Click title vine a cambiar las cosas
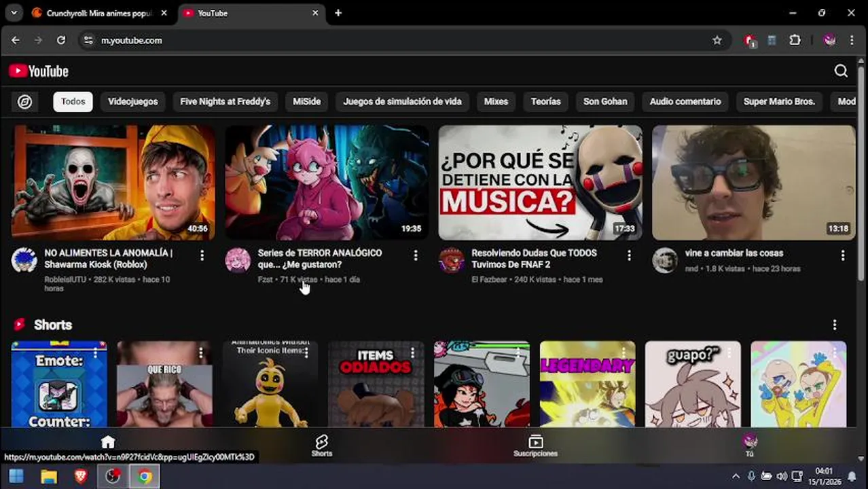Image resolution: width=868 pixels, height=489 pixels. pyautogui.click(x=734, y=253)
